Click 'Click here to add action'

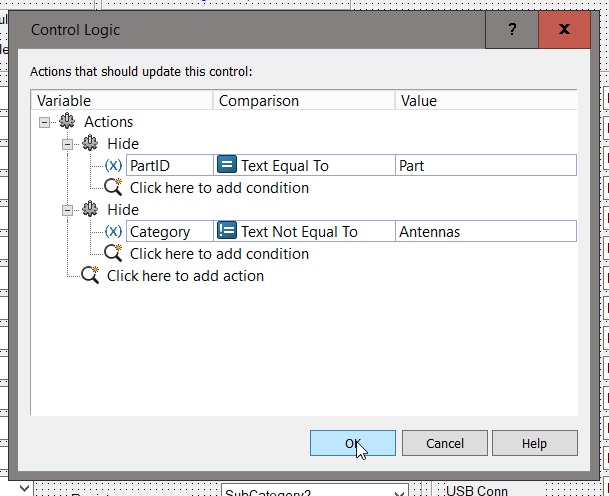(x=186, y=276)
